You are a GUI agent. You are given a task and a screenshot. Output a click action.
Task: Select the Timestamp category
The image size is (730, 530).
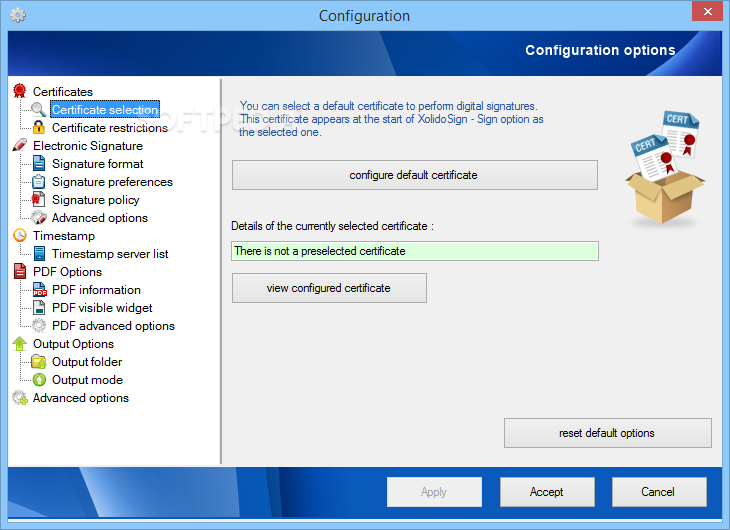coord(64,236)
